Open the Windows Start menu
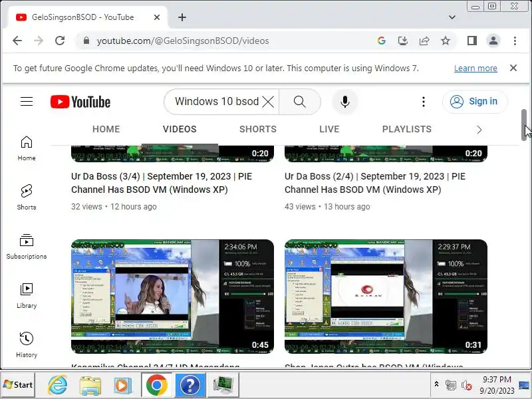Image resolution: width=532 pixels, height=399 pixels. click(18, 385)
